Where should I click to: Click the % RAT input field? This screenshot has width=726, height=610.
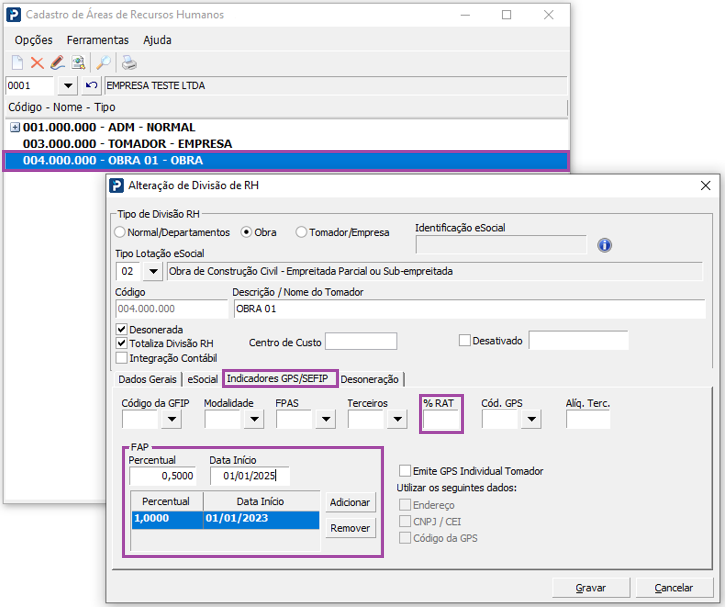click(x=442, y=420)
